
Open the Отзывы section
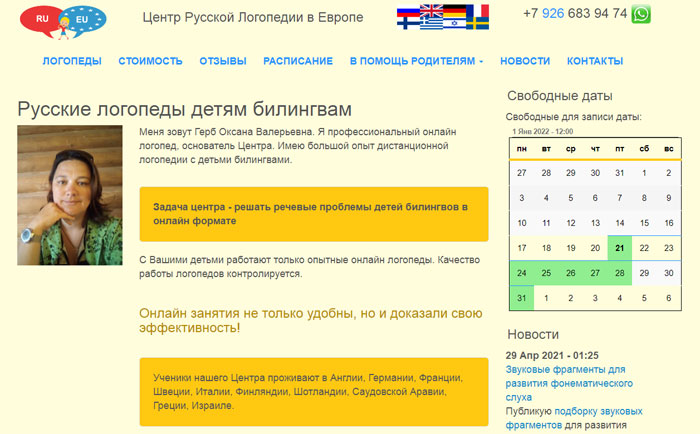tap(223, 61)
